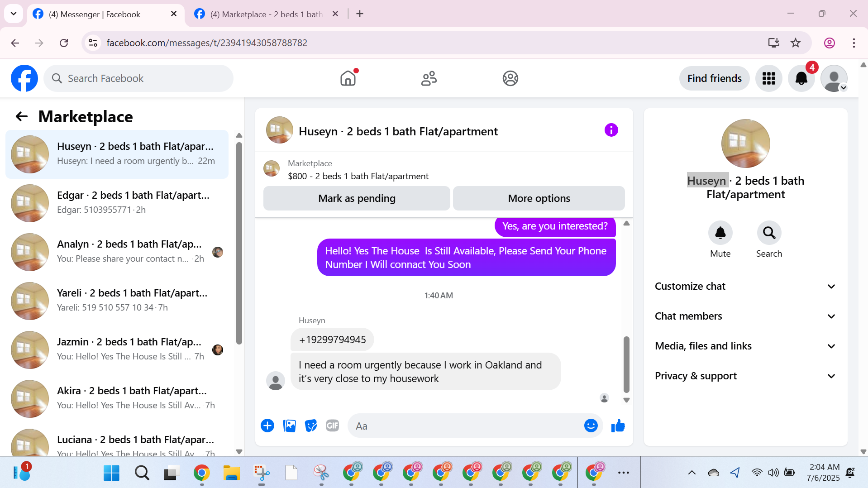Open the Facebook menu grid icon
Screen dimensions: 868x488
click(x=768, y=78)
